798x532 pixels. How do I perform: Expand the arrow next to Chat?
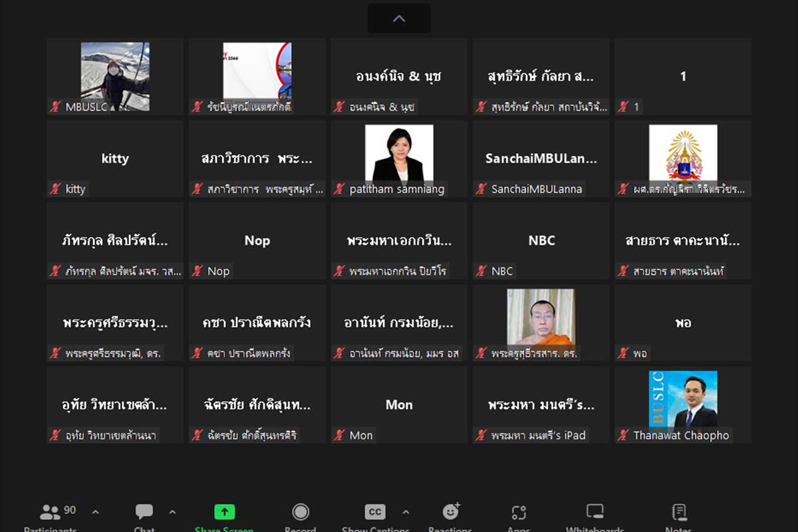coord(173,512)
